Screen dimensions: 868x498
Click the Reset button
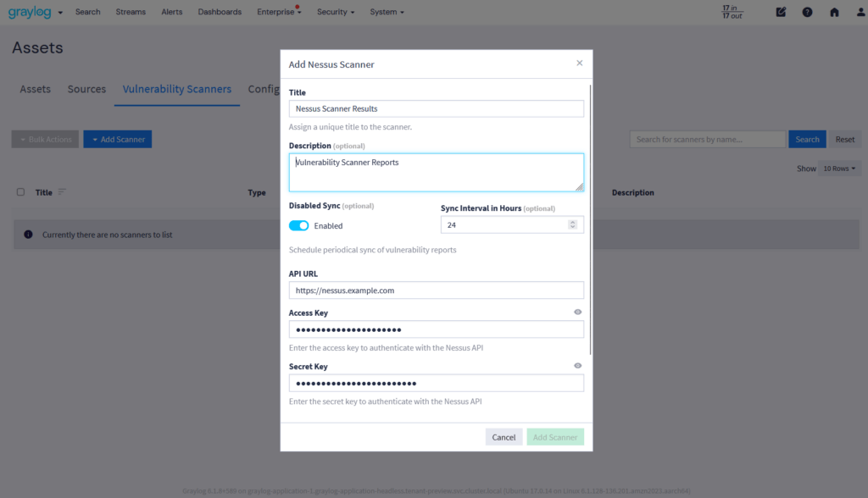tap(845, 140)
